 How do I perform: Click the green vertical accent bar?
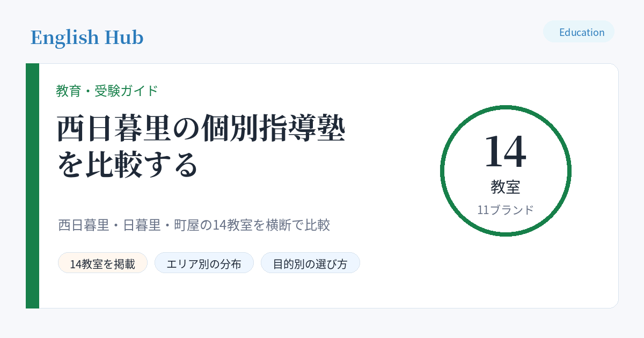[x=32, y=186]
